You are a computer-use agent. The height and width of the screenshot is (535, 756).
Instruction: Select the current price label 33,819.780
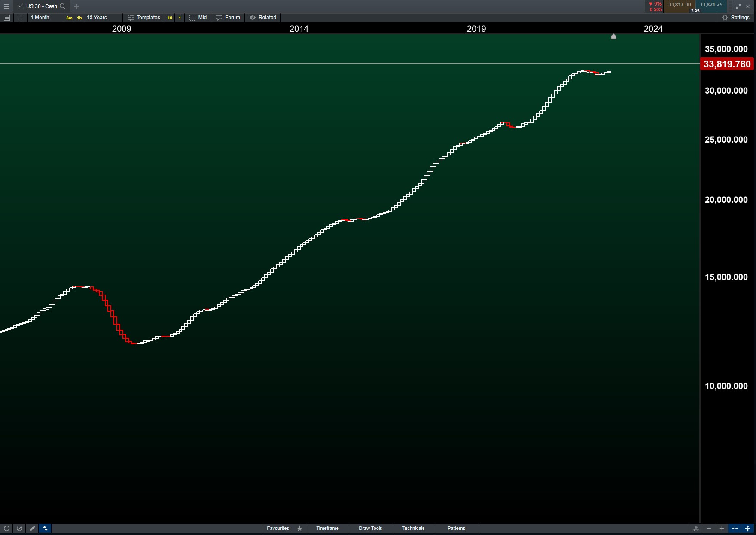(727, 64)
